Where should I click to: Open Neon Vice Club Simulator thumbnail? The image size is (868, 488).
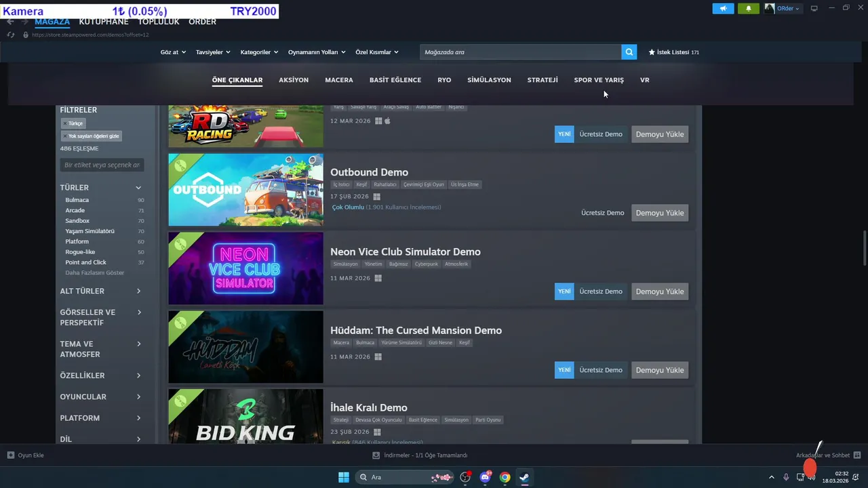[x=245, y=268]
